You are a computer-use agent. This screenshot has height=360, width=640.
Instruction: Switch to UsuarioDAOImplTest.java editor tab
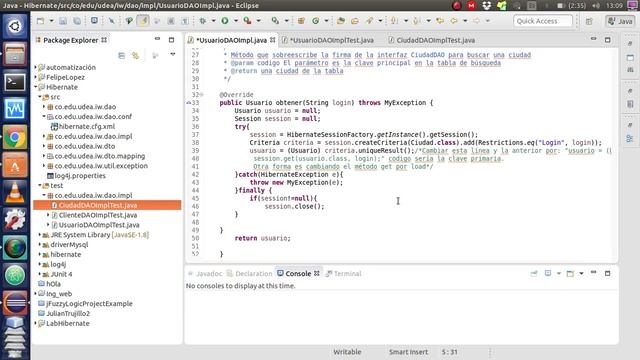coord(331,40)
